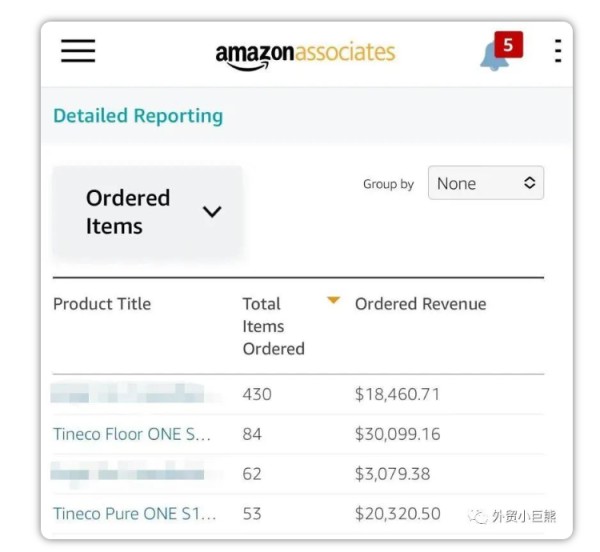The height and width of the screenshot is (552, 600).
Task: Sort by Ordered Revenue column
Action: (x=421, y=304)
